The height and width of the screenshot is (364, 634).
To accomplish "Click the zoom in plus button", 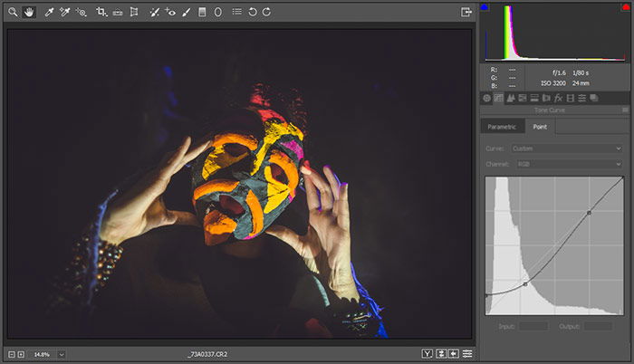I will click(x=21, y=354).
